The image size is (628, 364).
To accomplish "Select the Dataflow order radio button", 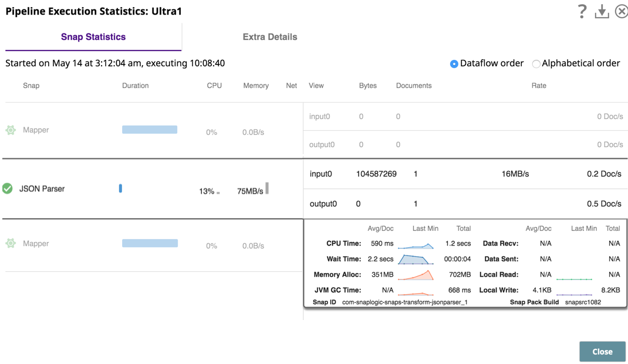I will 454,64.
